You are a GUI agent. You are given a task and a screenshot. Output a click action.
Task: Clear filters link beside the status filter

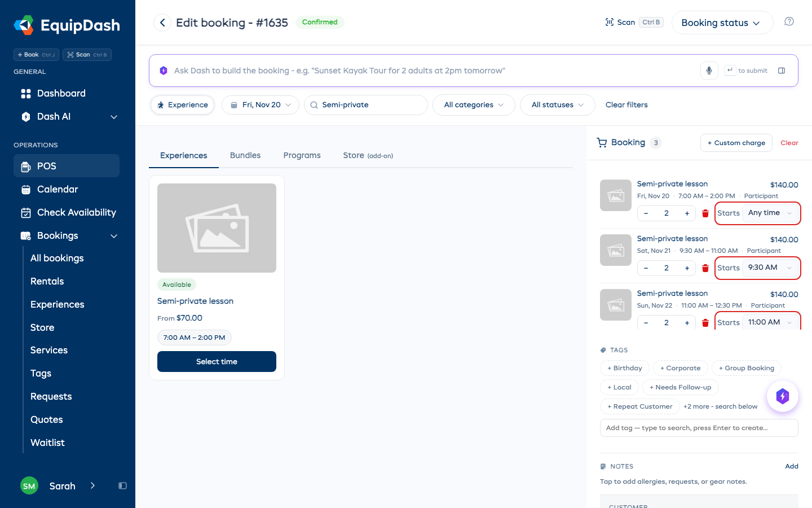coord(626,105)
